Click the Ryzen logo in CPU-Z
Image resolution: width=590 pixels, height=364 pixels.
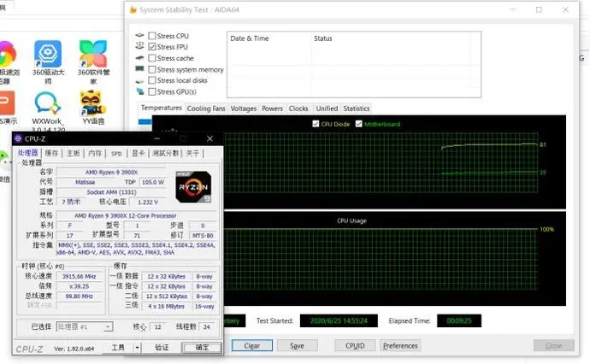click(193, 187)
